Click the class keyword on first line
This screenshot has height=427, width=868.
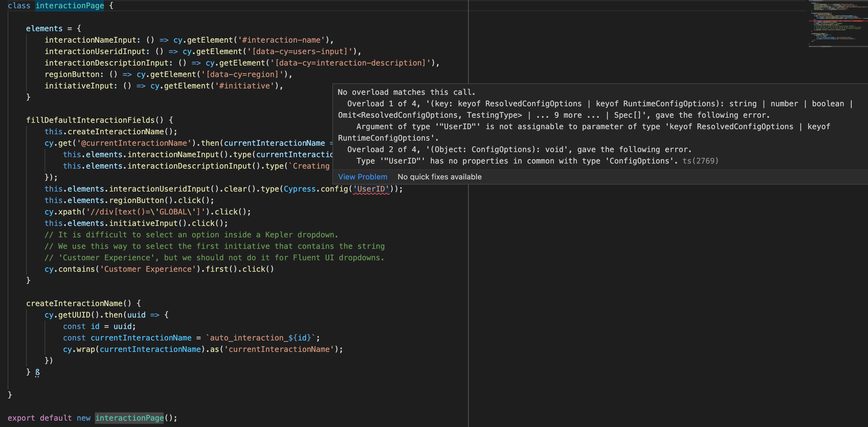tap(19, 6)
